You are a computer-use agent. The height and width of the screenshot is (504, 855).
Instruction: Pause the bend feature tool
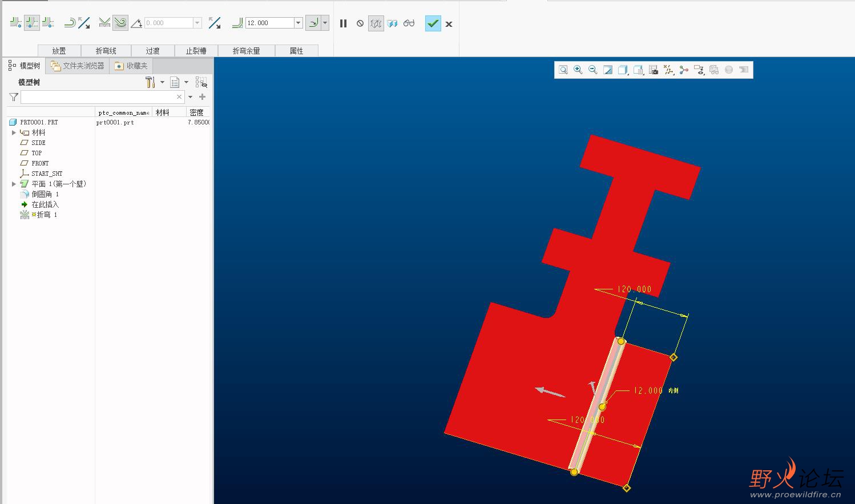[343, 23]
